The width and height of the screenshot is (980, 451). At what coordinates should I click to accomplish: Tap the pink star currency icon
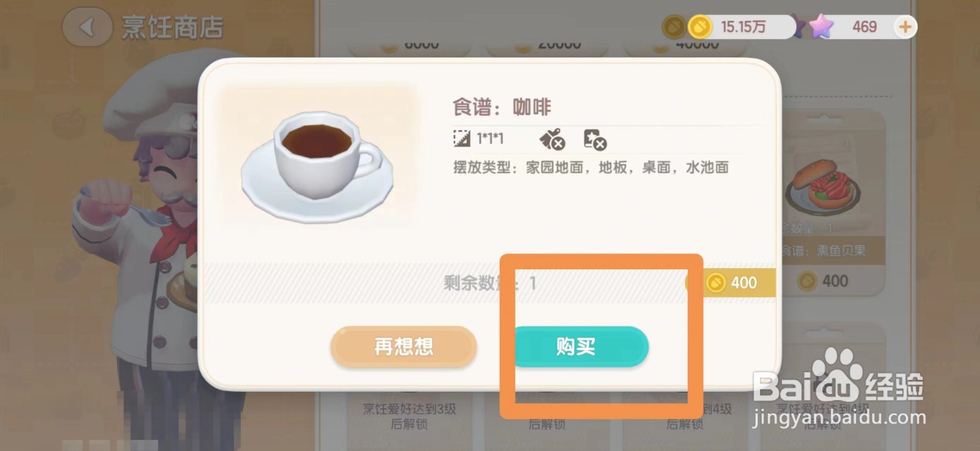[x=820, y=26]
